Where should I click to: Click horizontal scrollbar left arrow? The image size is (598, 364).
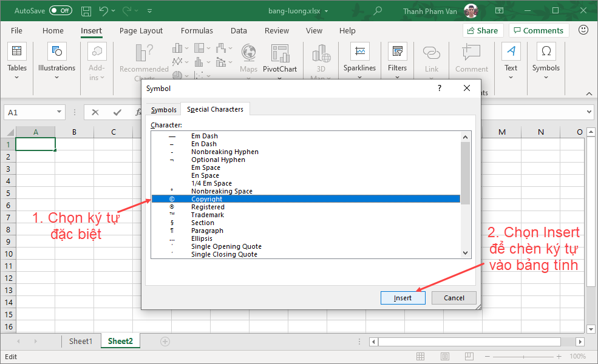pos(374,342)
